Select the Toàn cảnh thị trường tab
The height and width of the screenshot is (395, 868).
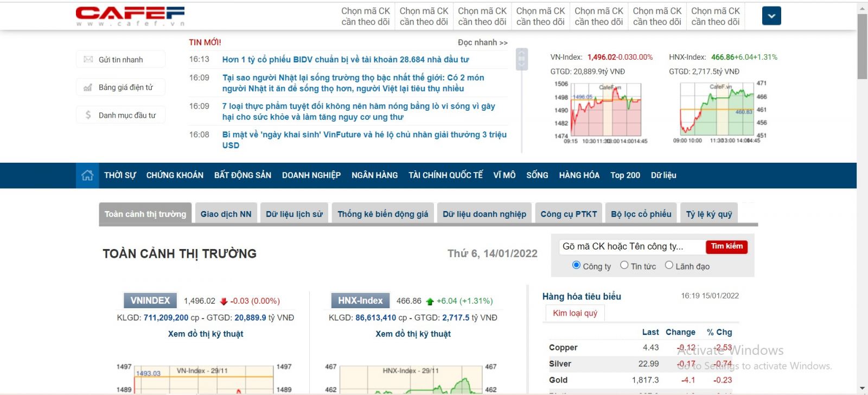145,214
